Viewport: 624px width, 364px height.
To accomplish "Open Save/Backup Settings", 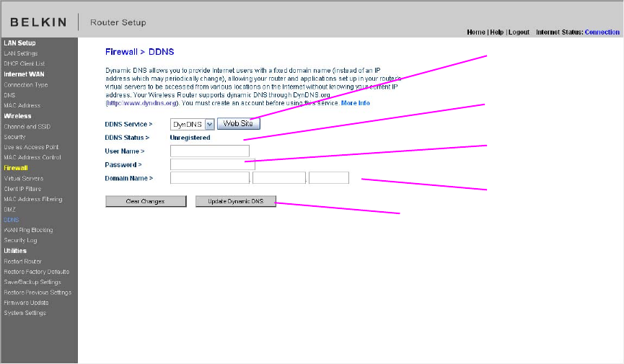I will tap(32, 282).
